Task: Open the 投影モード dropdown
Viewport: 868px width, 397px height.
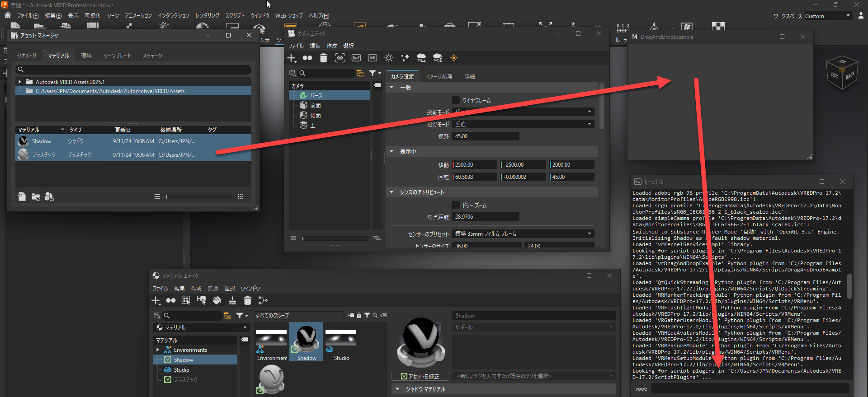Action: pos(524,112)
